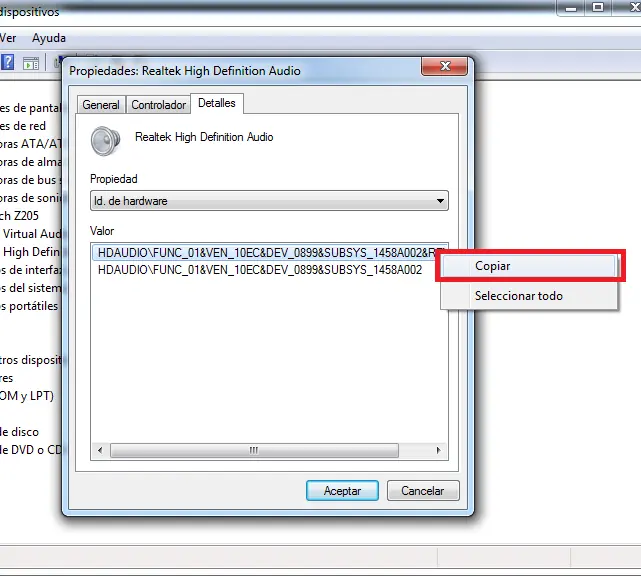Open the Ver menu in Device Manager
Screen dimensions: 641x576
click(x=8, y=38)
